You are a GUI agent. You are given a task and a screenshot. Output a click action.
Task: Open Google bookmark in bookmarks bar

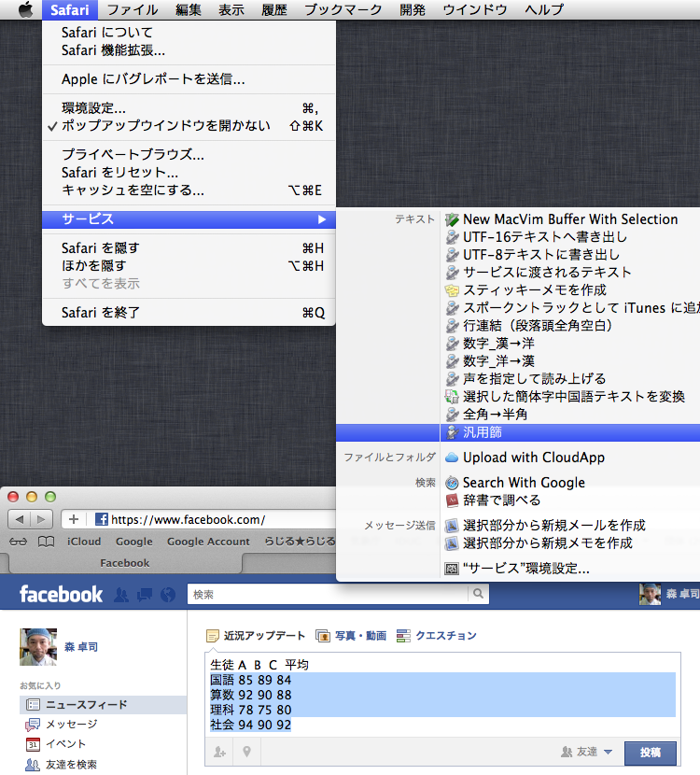coord(133,542)
